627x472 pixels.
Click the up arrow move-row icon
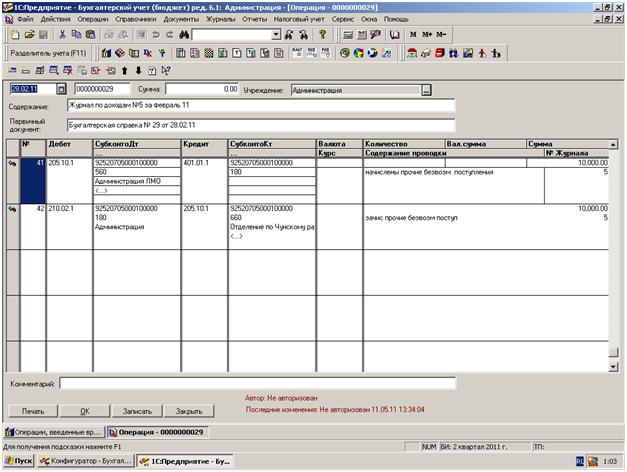click(125, 71)
